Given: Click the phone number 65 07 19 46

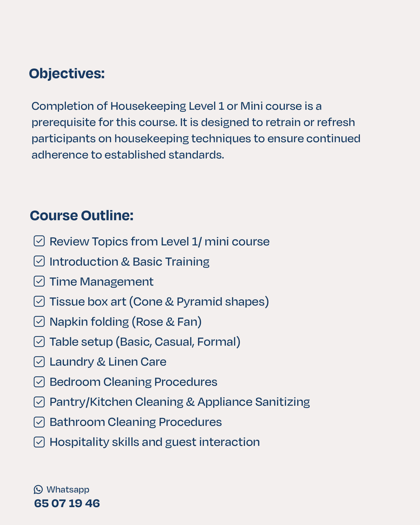Looking at the screenshot, I should point(67,503).
